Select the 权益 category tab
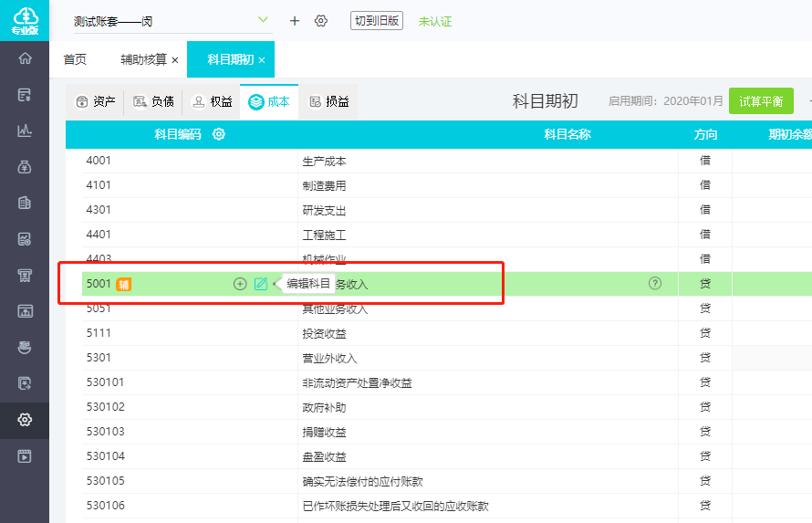812x523 pixels. 212,101
